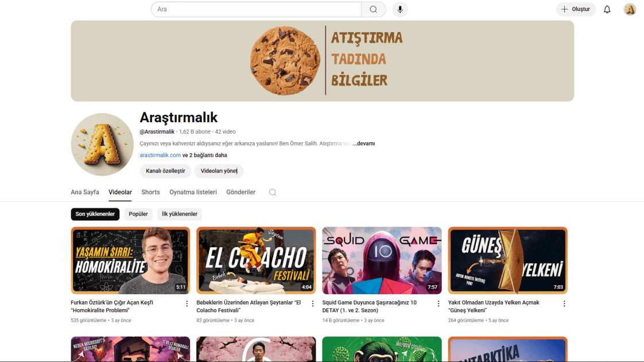
Task: Open the notifications bell
Action: 607,9
